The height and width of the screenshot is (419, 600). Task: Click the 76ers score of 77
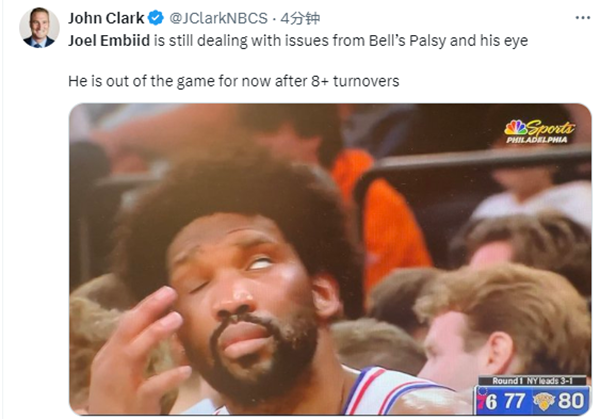coord(514,401)
